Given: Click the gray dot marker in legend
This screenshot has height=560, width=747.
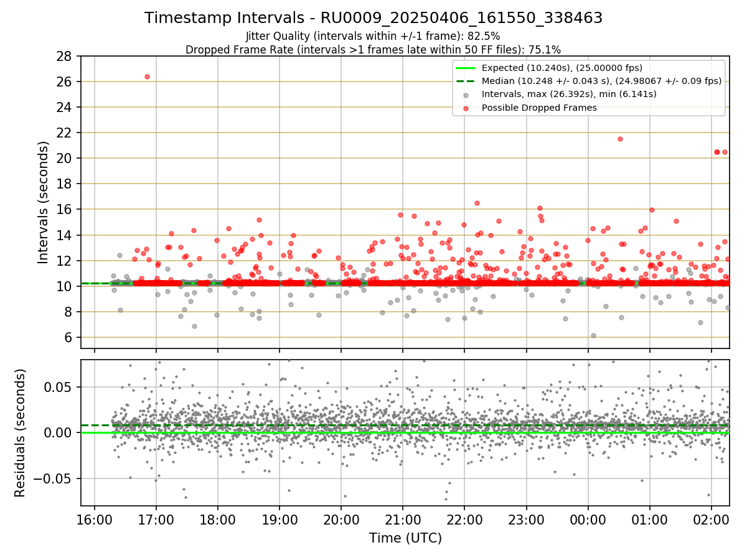Looking at the screenshot, I should (x=467, y=95).
